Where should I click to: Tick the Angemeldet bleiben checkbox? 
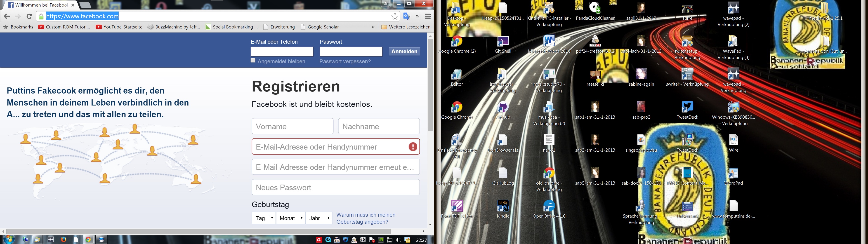point(253,61)
